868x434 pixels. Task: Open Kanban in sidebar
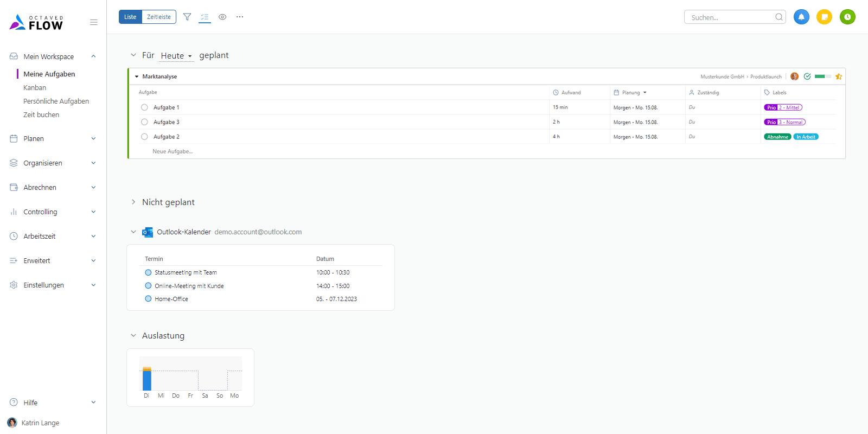35,87
